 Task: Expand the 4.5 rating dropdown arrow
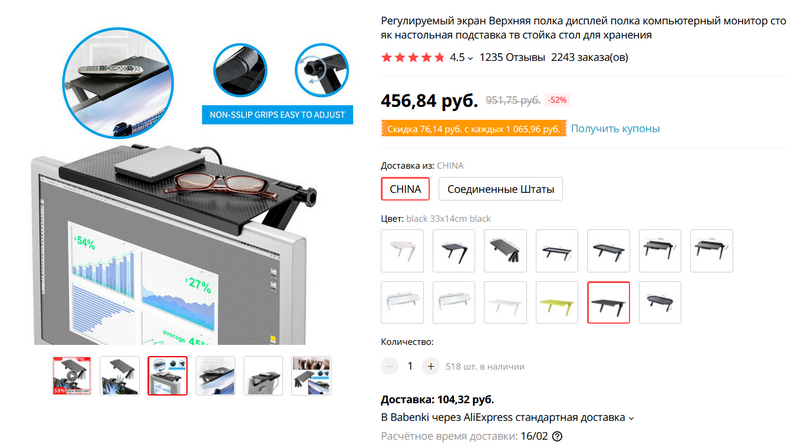pyautogui.click(x=470, y=58)
